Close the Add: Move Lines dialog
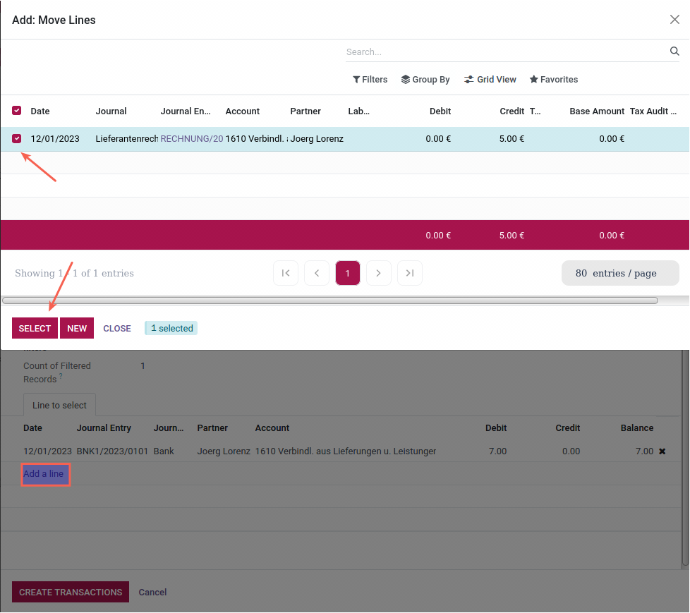 pos(673,19)
